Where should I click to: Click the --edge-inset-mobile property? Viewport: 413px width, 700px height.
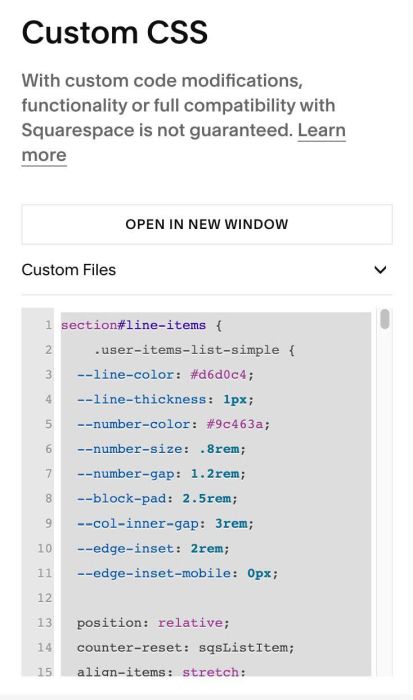coord(153,573)
